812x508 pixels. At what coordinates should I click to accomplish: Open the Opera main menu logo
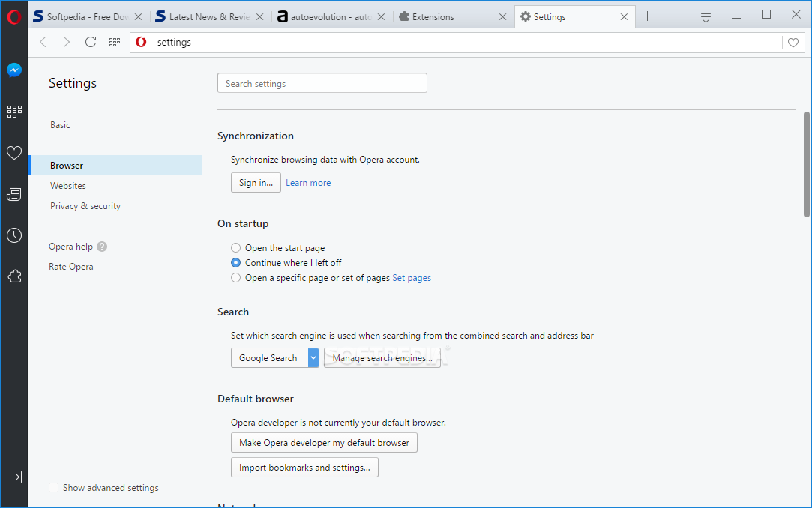pyautogui.click(x=14, y=17)
